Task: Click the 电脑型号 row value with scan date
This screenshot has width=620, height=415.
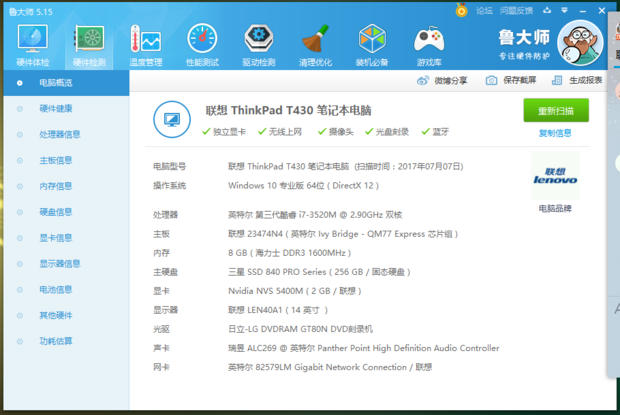Action: pyautogui.click(x=346, y=166)
